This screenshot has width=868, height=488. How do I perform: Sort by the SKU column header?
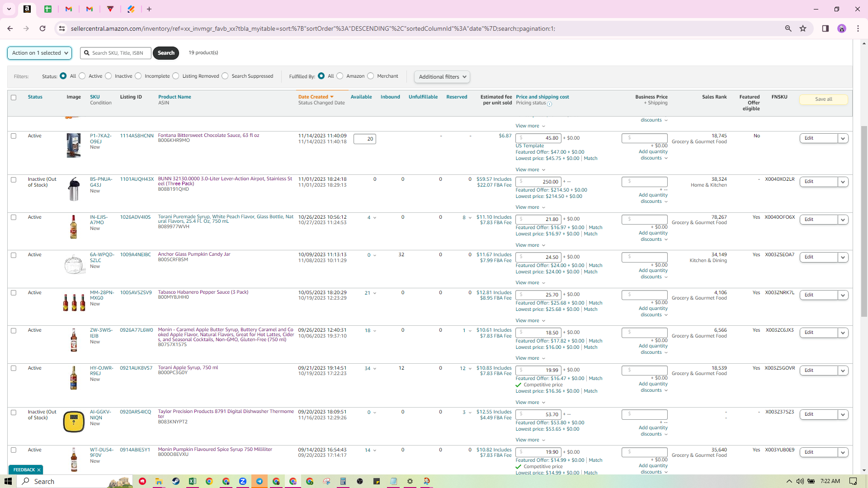point(95,97)
